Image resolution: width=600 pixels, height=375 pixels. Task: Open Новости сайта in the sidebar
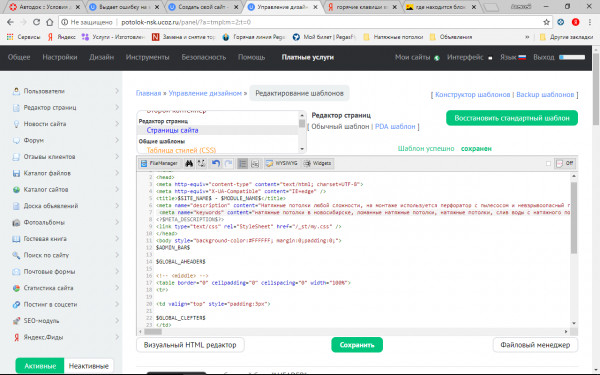45,124
